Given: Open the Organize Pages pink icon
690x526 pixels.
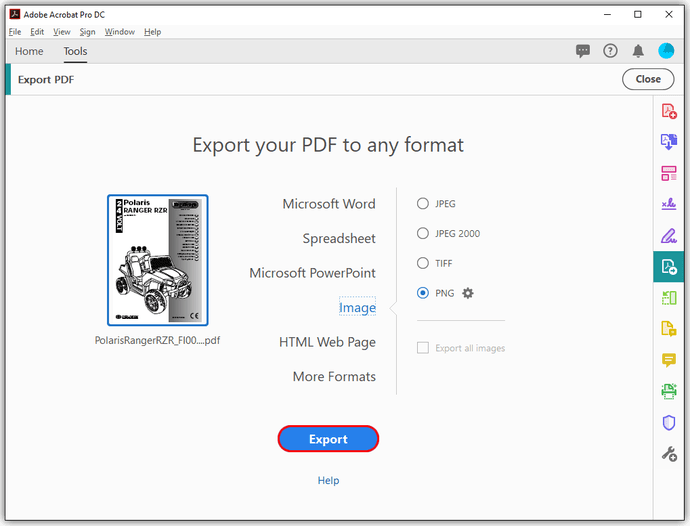Looking at the screenshot, I should pos(669,173).
